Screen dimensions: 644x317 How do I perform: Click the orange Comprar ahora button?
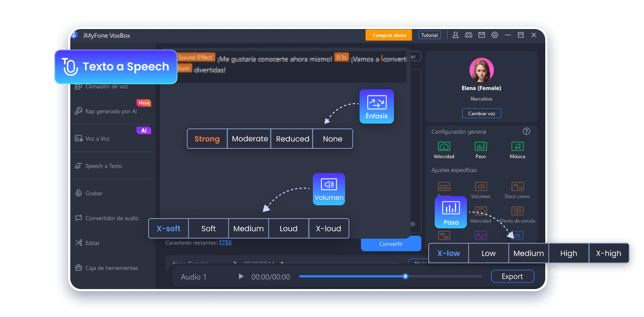coord(389,35)
